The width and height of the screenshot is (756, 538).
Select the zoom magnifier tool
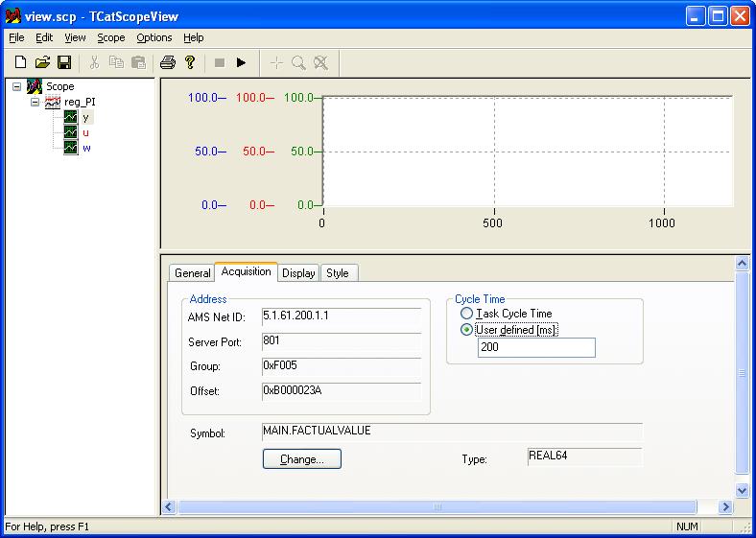tap(298, 62)
